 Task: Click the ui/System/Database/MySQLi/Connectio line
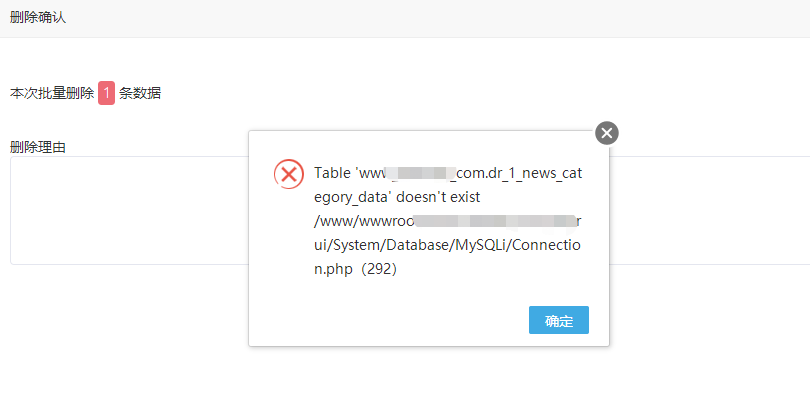(447, 245)
